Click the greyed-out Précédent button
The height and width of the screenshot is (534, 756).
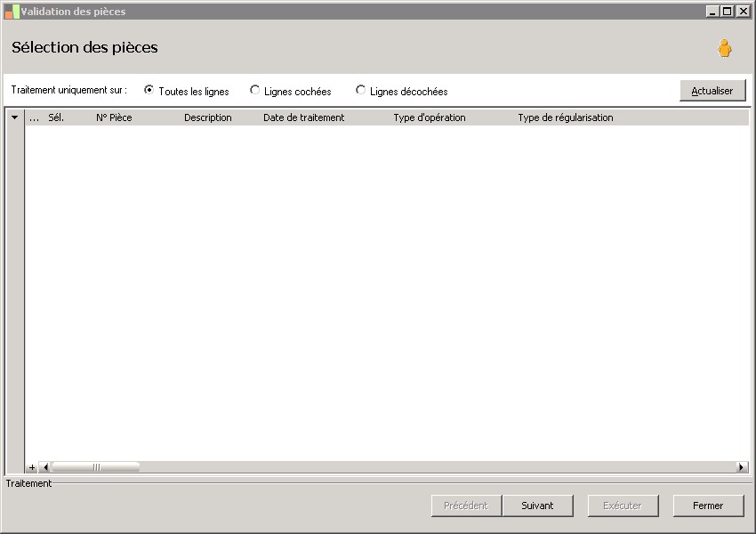tap(466, 506)
